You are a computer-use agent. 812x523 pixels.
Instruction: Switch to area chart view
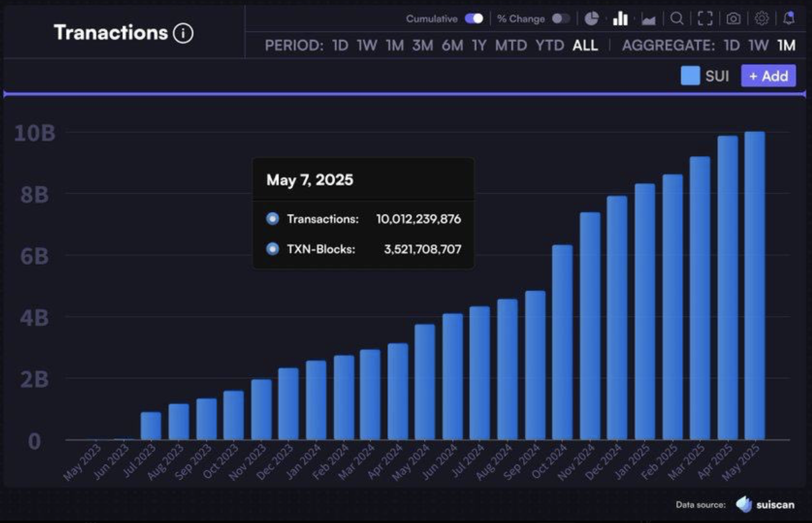[649, 20]
